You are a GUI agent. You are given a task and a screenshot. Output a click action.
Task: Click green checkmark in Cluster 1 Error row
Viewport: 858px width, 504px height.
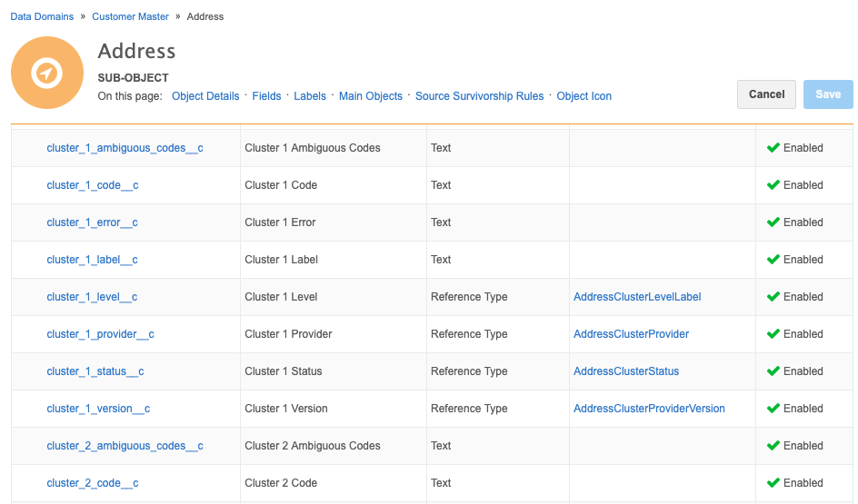[773, 222]
